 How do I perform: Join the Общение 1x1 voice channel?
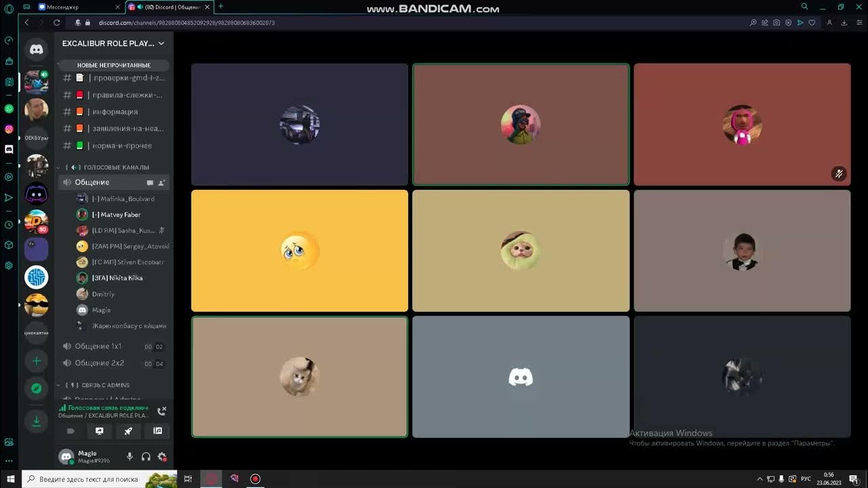pos(114,346)
